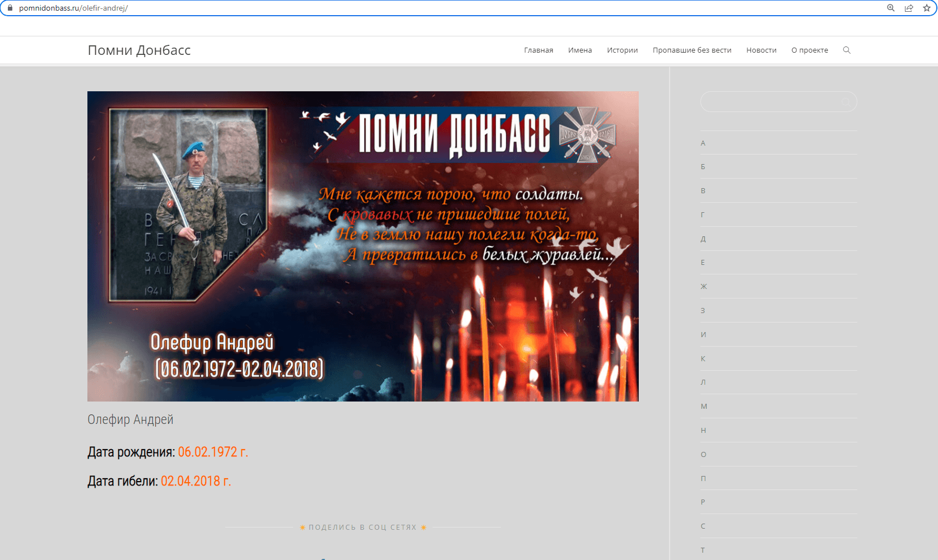Viewport: 938px width, 560px height.
Task: Click the Олефир Андрей heading below the image
Action: [131, 419]
